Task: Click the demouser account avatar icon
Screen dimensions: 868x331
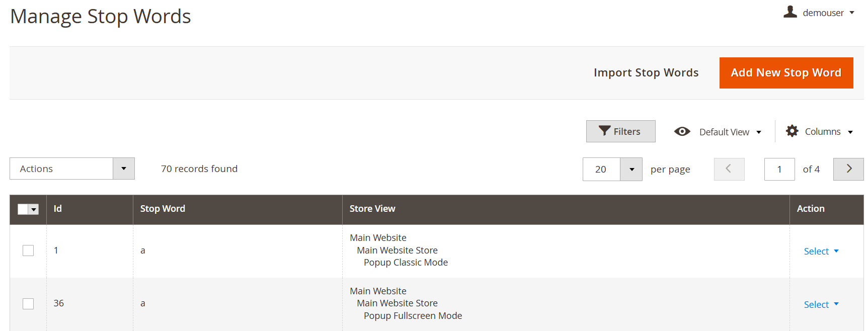Action: point(790,12)
